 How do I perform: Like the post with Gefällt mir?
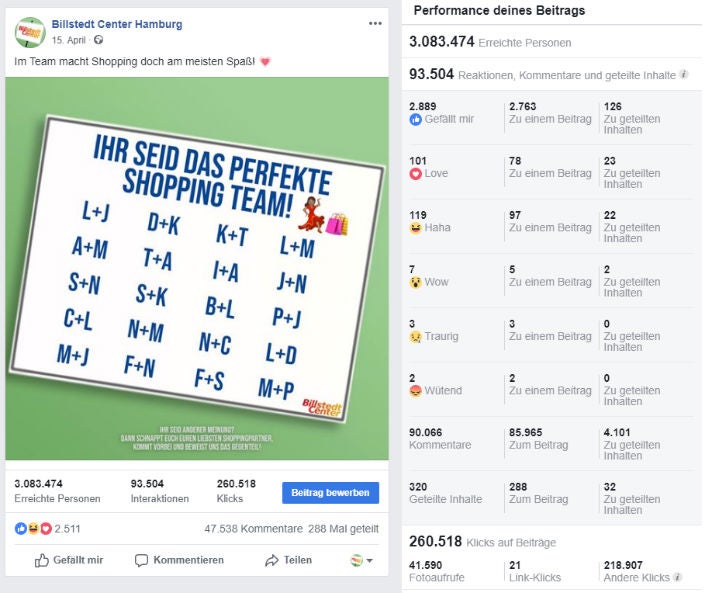click(x=69, y=560)
